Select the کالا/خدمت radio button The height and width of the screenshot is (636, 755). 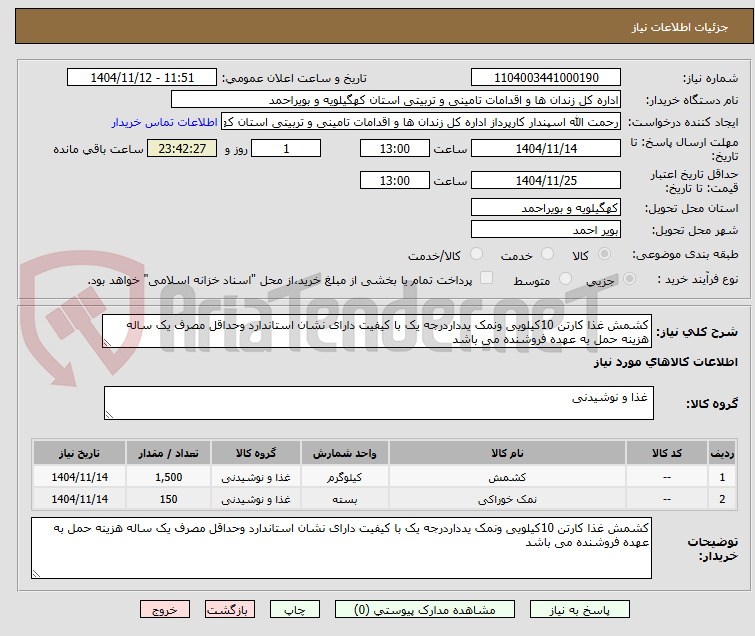476,254
